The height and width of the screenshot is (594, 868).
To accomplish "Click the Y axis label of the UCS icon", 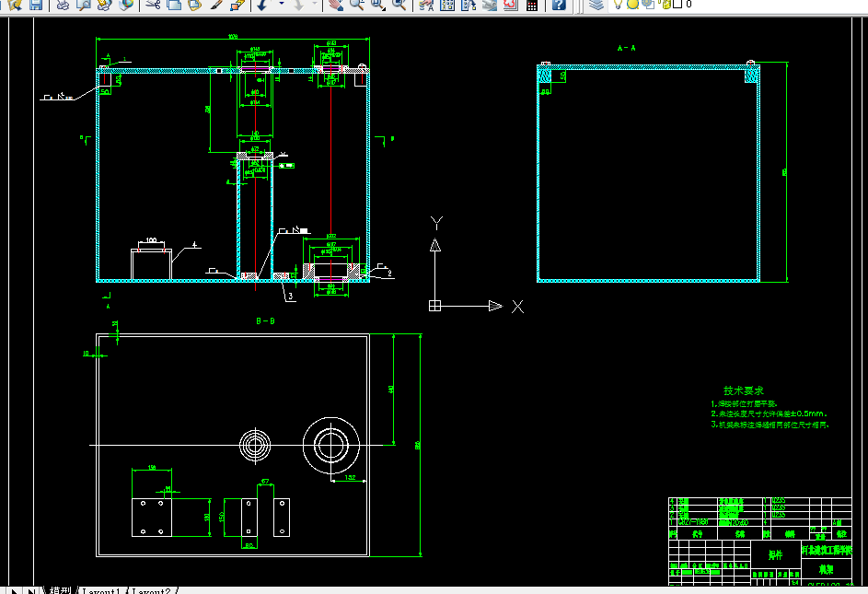I will [437, 223].
